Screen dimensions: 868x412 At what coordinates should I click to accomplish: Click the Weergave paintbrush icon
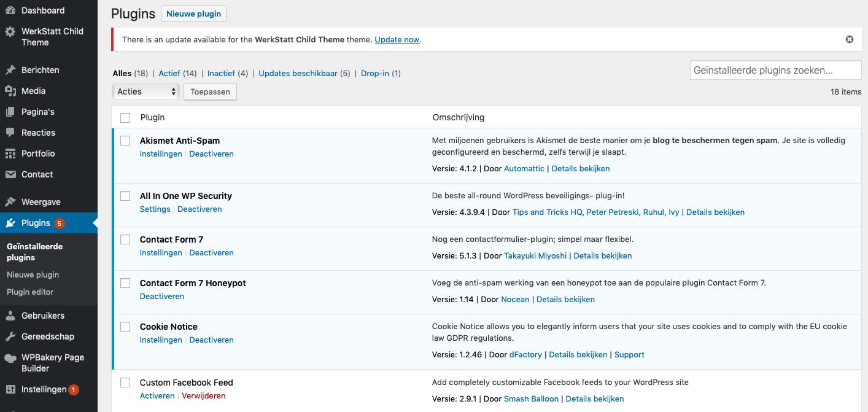[10, 202]
